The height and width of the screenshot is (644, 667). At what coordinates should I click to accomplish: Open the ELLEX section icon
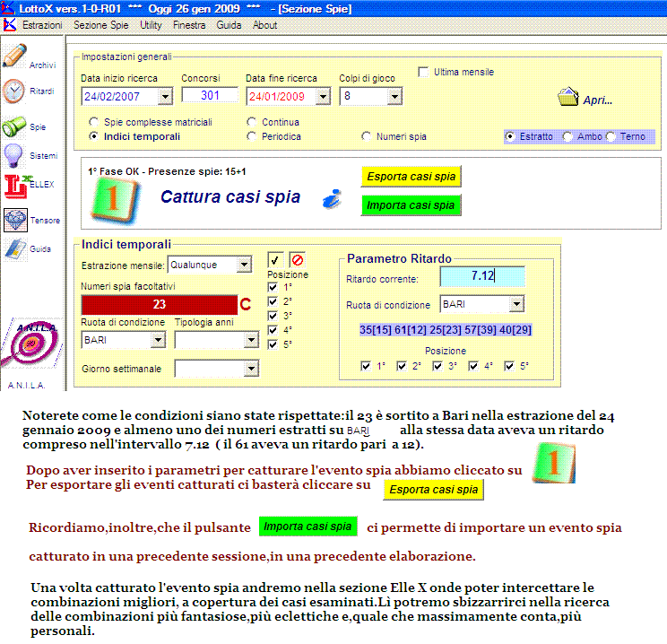(x=16, y=186)
